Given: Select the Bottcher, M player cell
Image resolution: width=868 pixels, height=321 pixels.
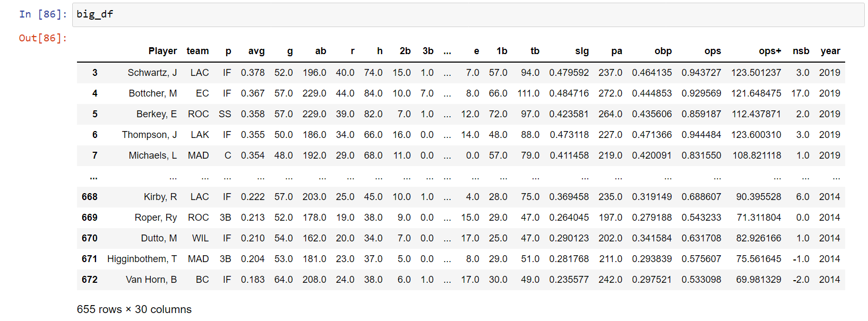Looking at the screenshot, I should [153, 93].
